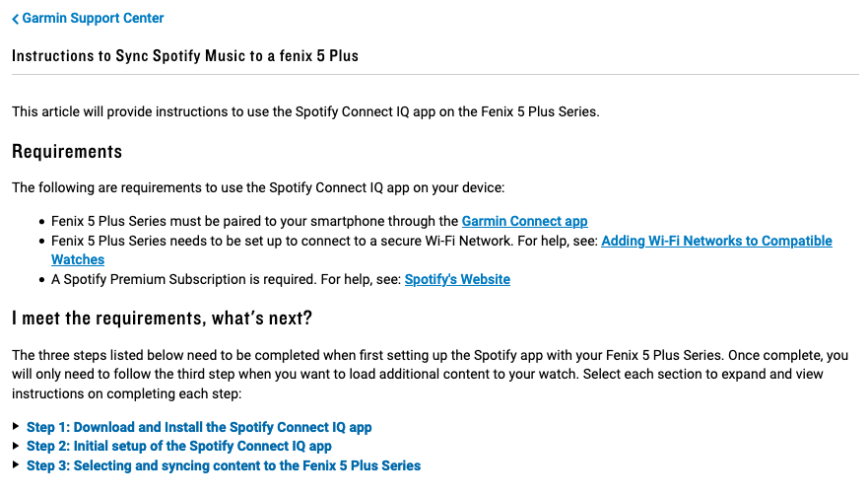
Task: Click the intro sentence 'This article will provide instructions'
Action: coord(305,111)
